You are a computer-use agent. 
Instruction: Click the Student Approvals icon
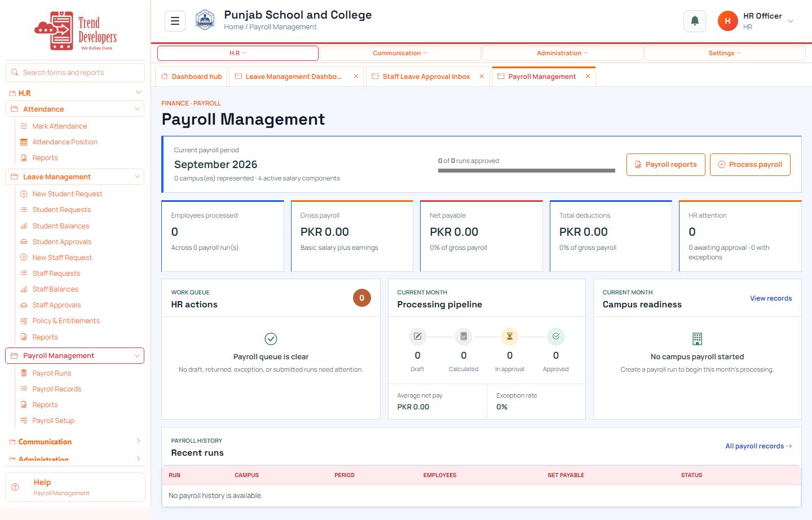pyautogui.click(x=24, y=241)
